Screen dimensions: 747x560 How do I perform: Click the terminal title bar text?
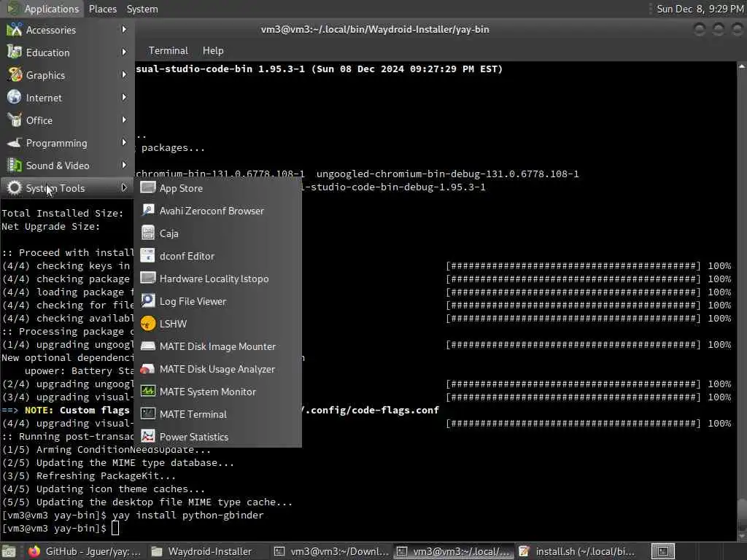pyautogui.click(x=375, y=29)
